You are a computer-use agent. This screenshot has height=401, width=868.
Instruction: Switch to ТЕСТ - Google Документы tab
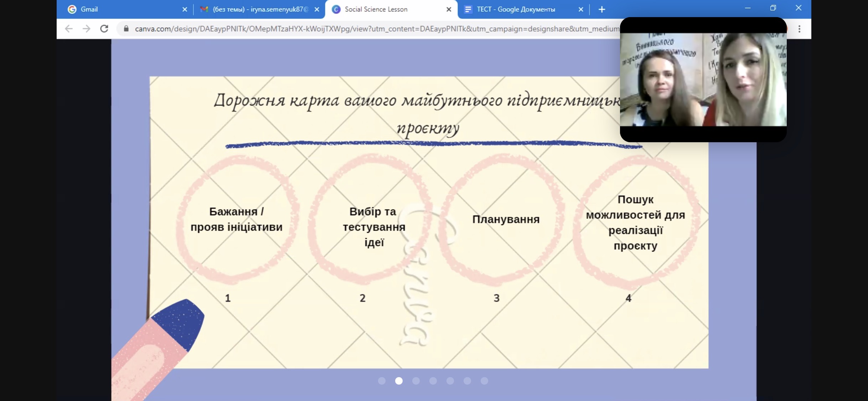tap(516, 9)
